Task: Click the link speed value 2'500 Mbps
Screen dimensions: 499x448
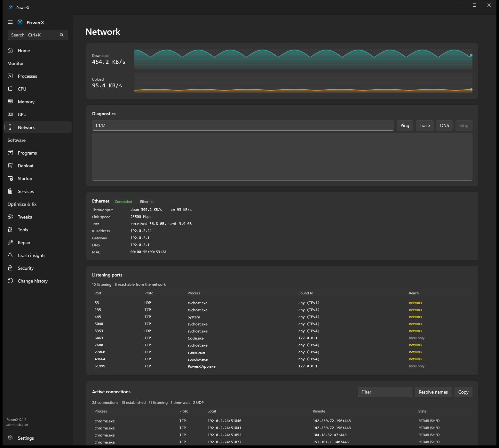Action: (x=141, y=217)
